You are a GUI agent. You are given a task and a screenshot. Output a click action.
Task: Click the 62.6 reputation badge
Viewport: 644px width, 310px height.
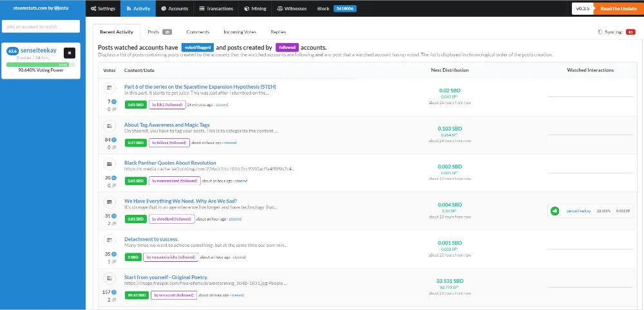coord(12,51)
